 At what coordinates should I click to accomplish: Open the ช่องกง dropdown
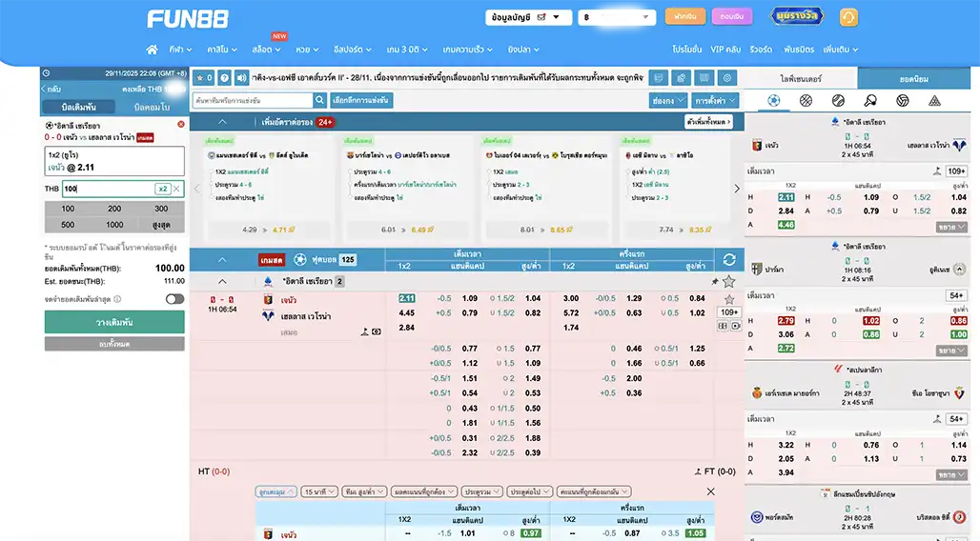pyautogui.click(x=666, y=100)
